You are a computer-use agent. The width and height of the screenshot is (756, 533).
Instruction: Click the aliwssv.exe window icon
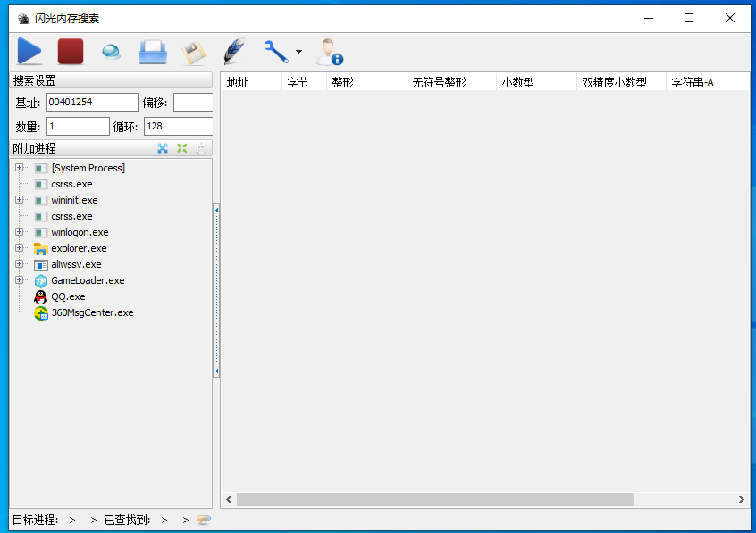click(41, 264)
